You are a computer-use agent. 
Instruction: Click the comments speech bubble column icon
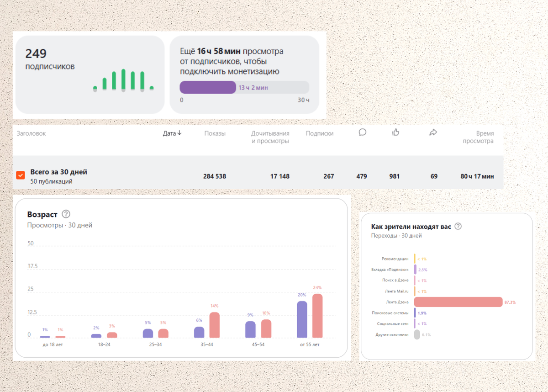(x=363, y=132)
